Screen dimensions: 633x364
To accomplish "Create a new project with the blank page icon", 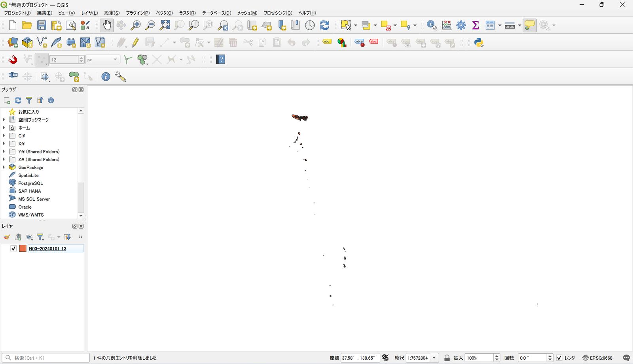I will (x=12, y=25).
